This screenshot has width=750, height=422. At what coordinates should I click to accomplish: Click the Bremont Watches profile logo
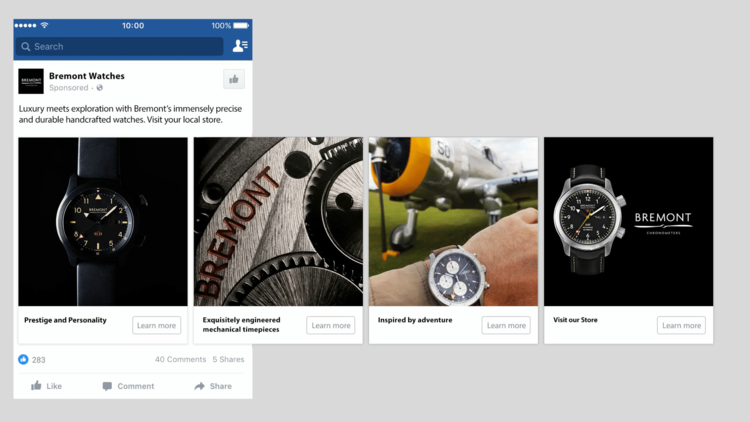pos(31,81)
